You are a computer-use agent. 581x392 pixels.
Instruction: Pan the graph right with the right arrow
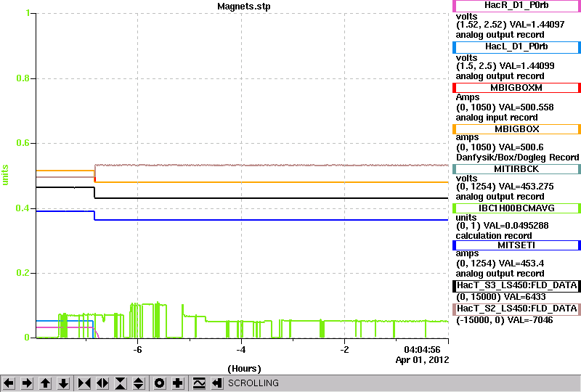coord(27,383)
